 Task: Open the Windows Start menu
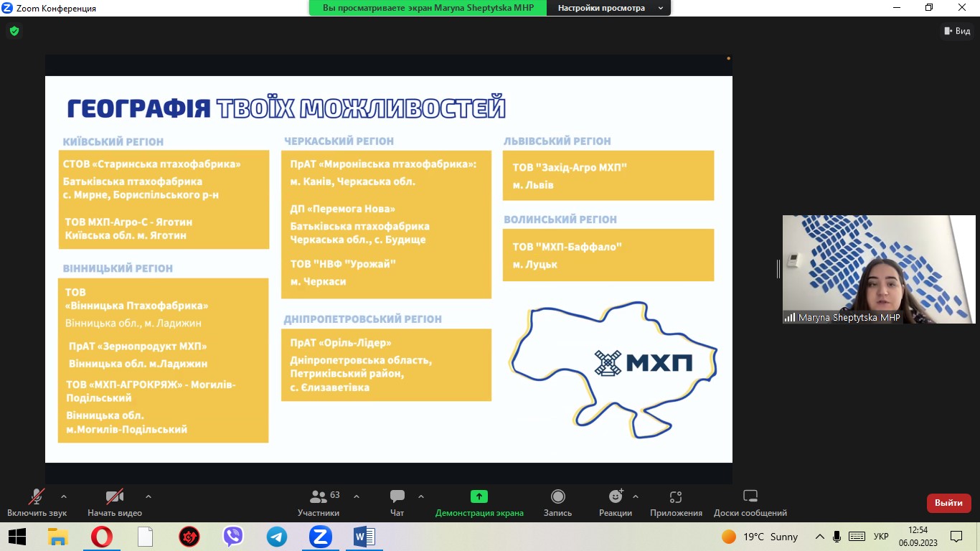(17, 537)
